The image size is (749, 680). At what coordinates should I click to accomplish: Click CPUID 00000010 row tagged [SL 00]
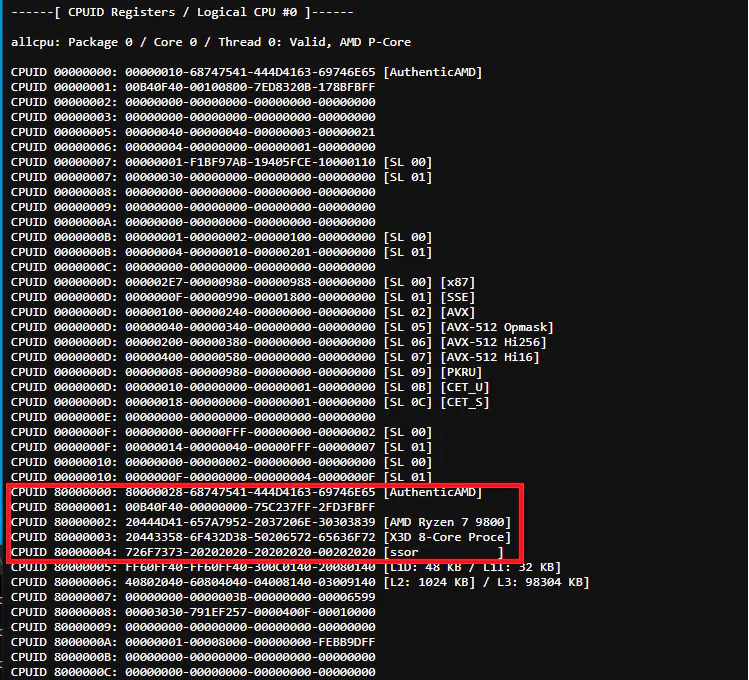[222, 462]
